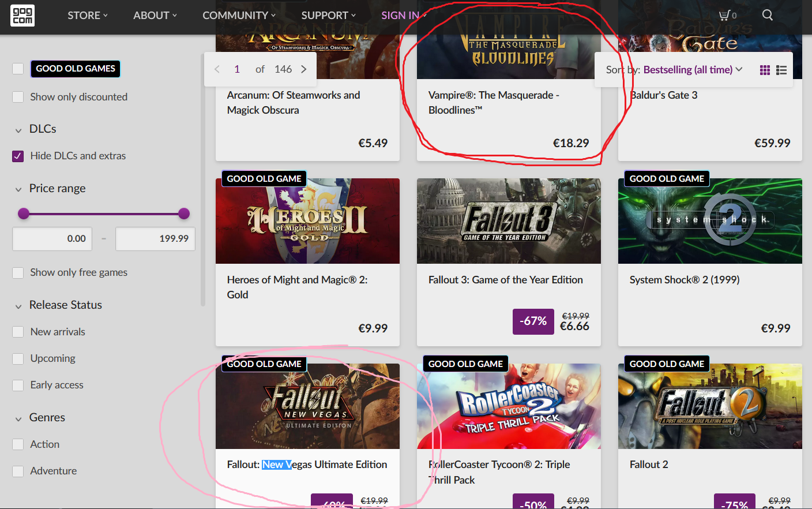812x509 pixels.
Task: Open the STORE menu
Action: (x=88, y=16)
